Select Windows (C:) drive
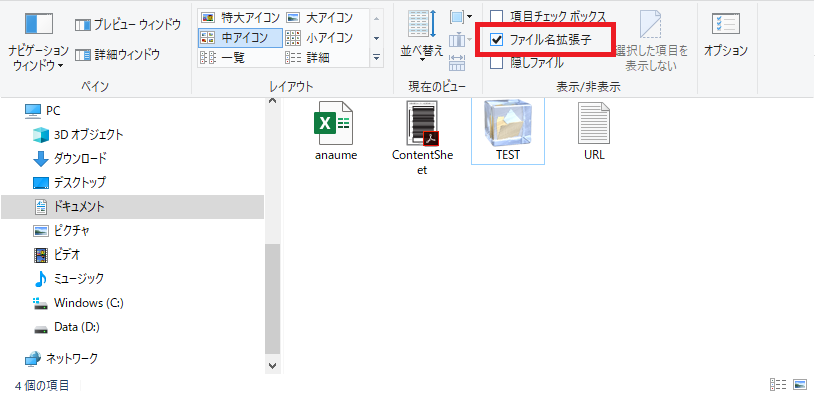 click(78, 302)
